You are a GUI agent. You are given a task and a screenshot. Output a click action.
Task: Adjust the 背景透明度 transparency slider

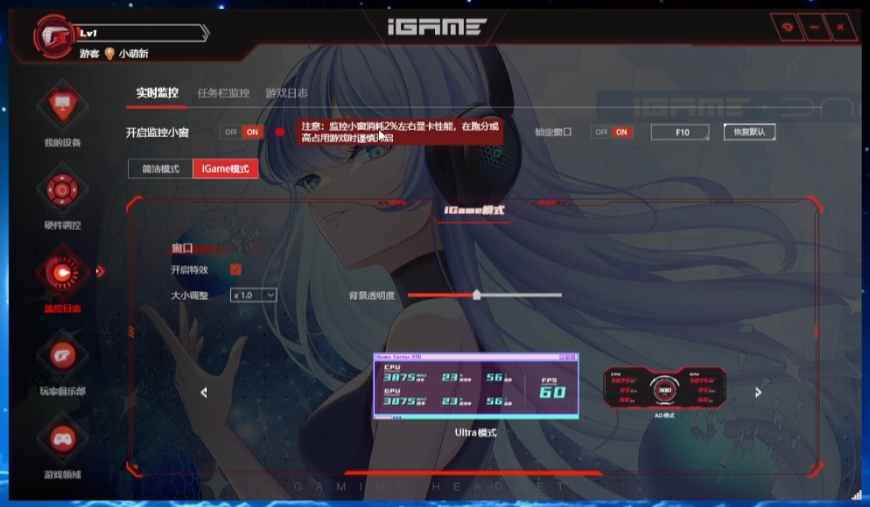coord(477,295)
